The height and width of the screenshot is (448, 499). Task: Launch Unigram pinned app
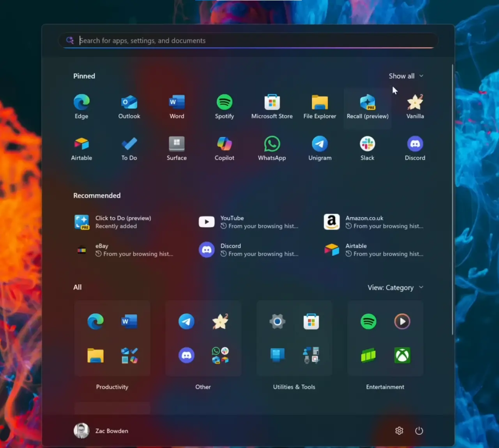(320, 148)
